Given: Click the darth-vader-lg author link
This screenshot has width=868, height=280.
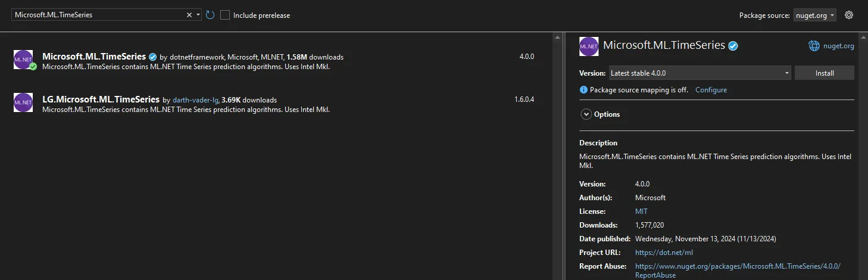Looking at the screenshot, I should [196, 100].
